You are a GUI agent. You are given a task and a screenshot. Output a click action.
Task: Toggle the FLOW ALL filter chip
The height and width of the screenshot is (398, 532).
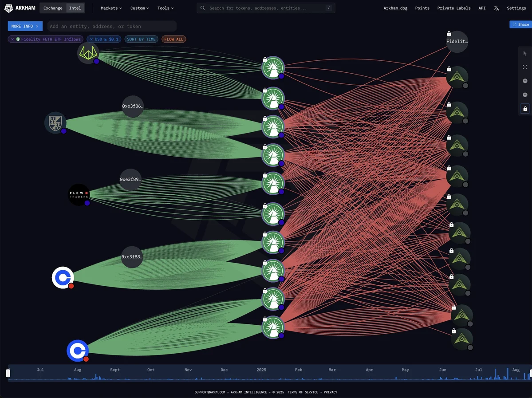click(173, 39)
